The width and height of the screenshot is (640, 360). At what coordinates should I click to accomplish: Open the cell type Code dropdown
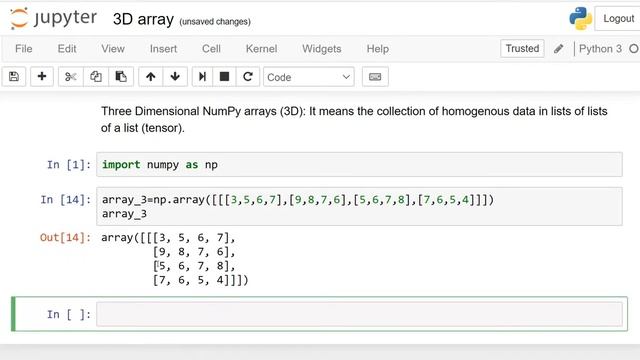pyautogui.click(x=309, y=77)
